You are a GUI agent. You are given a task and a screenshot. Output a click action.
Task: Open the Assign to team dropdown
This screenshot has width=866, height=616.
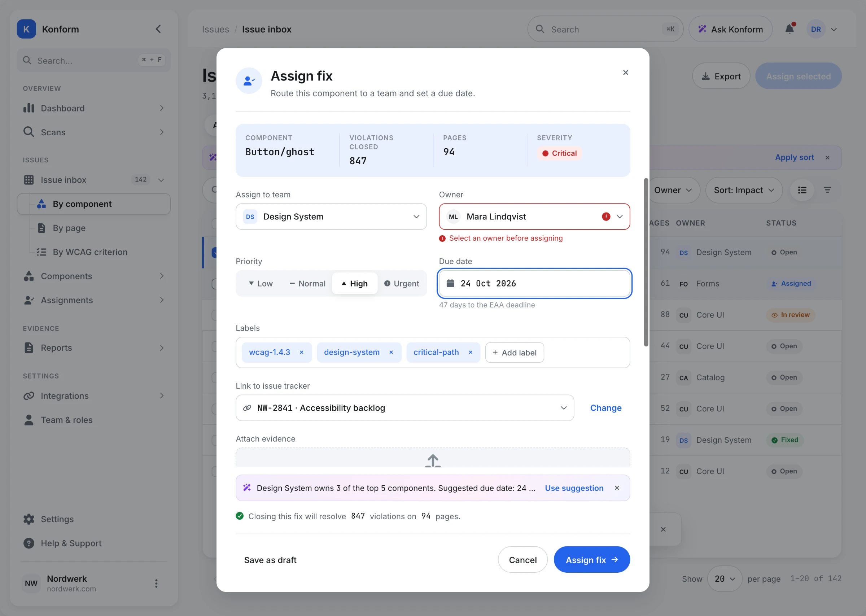pyautogui.click(x=331, y=217)
